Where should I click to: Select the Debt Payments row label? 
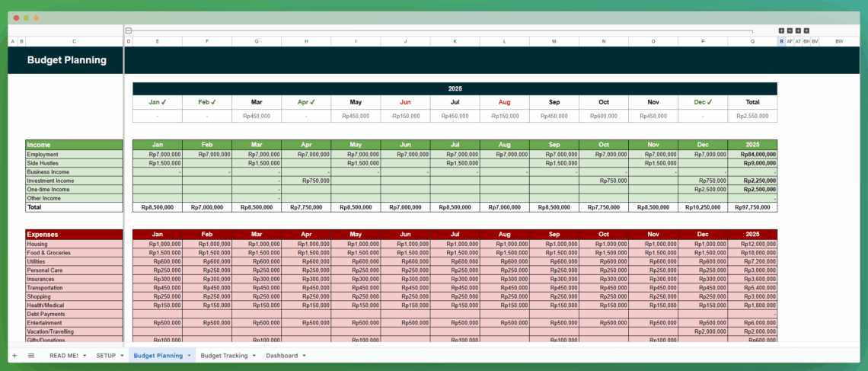(74, 314)
